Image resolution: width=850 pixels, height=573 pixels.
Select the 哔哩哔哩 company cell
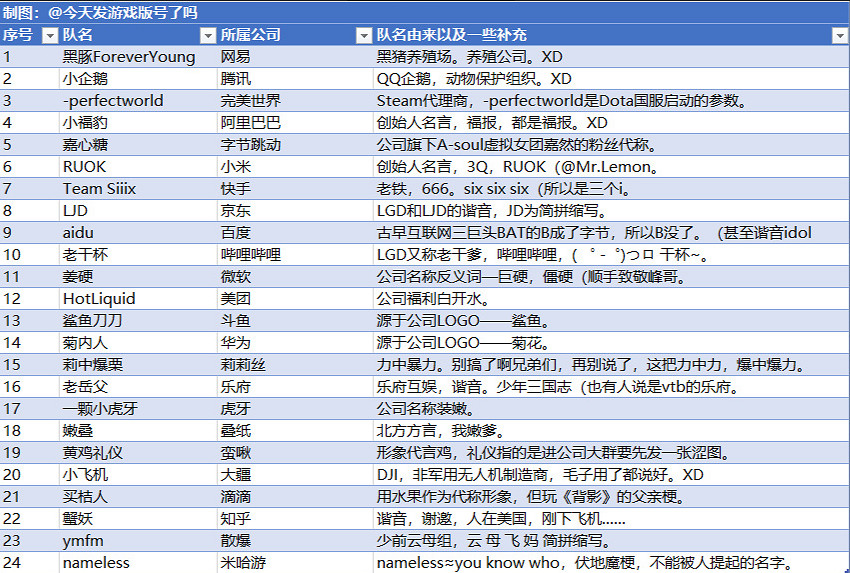[x=250, y=255]
